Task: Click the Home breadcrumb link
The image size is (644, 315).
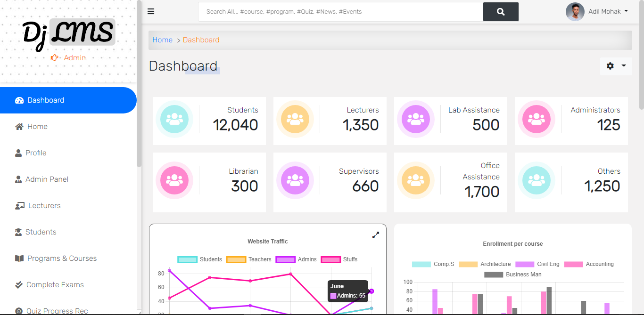Action: pos(162,40)
